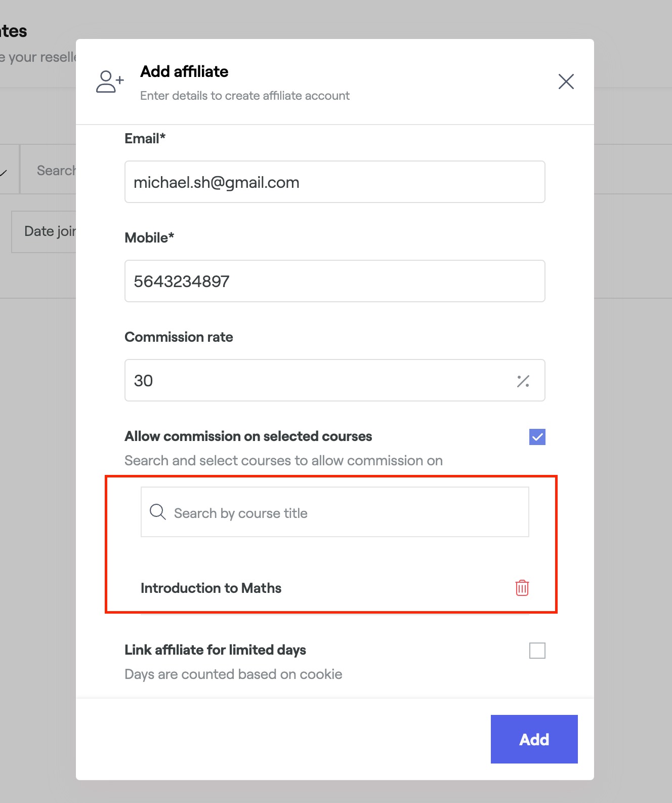Enable Link affiliate for limited days checkbox
672x803 pixels.
tap(537, 651)
